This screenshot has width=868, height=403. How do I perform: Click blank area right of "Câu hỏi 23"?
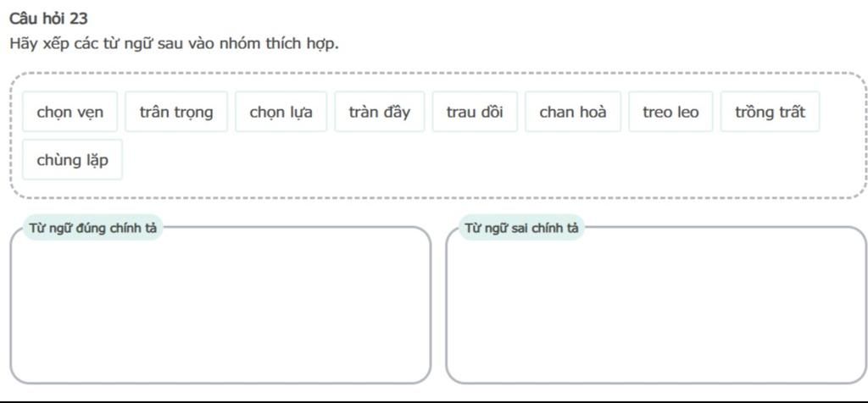pyautogui.click(x=424, y=18)
